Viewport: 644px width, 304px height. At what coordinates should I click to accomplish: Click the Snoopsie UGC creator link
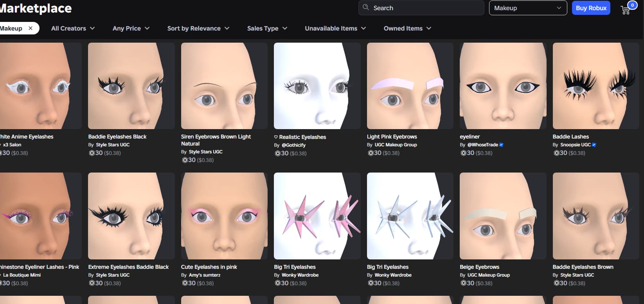pos(576,145)
